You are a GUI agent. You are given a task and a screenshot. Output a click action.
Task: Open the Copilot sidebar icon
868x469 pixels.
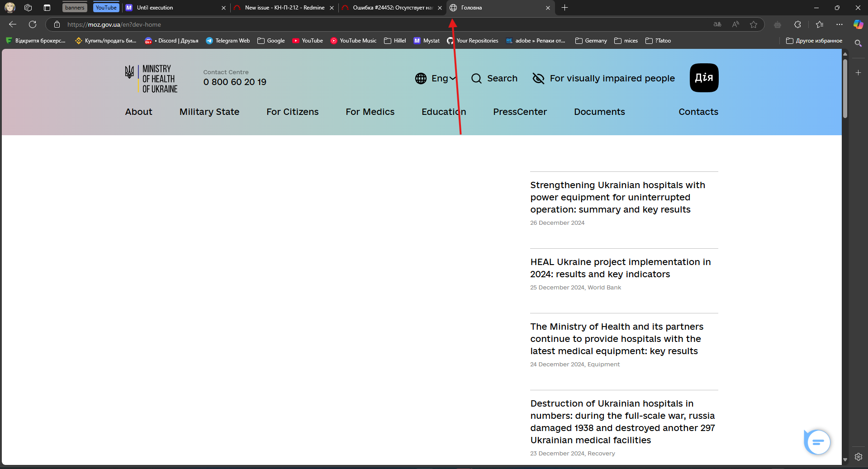[x=858, y=24]
